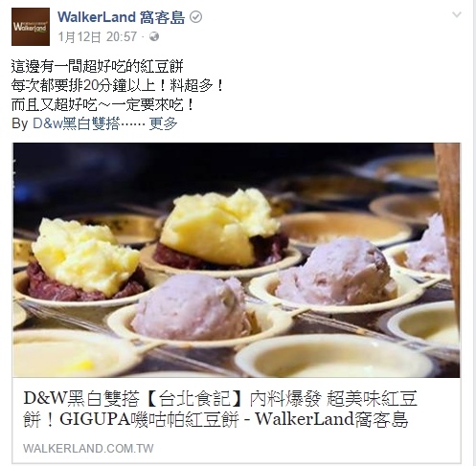
Task: Open the 1月12日 20:57 timestamp
Action: click(x=98, y=36)
